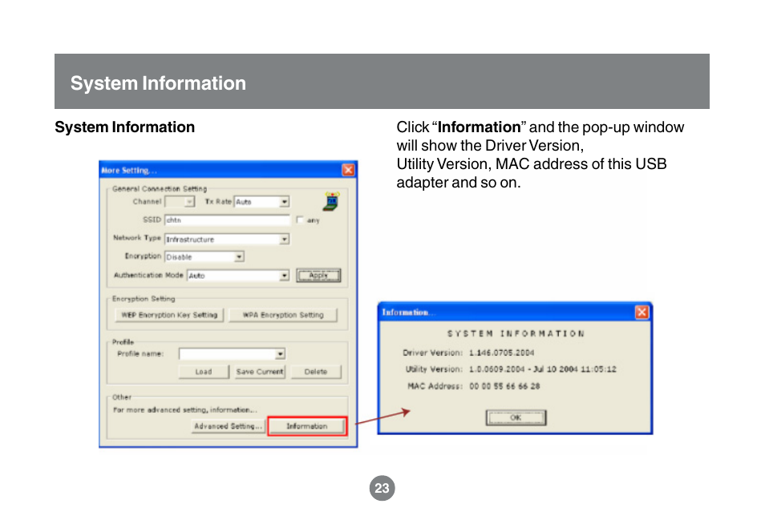Click the Delete profile button
Viewport: 765px width, 532px height.
pos(316,372)
